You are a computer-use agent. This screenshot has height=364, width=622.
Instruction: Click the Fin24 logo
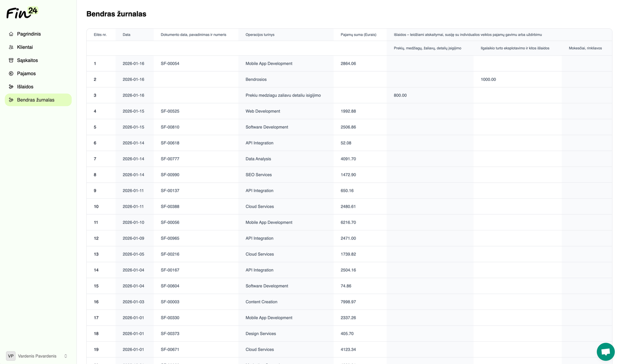point(22,12)
